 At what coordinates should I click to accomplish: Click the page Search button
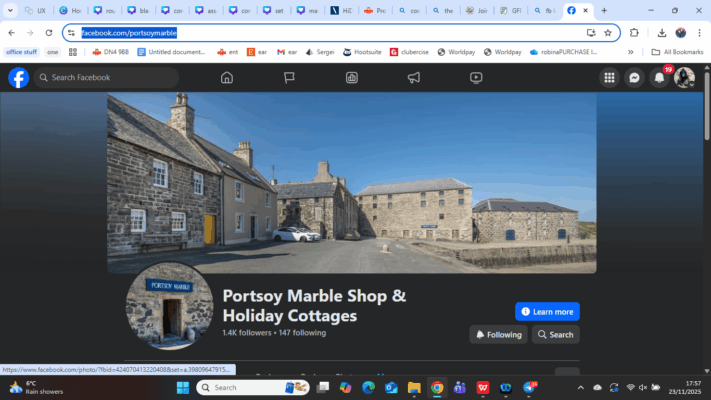coord(555,335)
